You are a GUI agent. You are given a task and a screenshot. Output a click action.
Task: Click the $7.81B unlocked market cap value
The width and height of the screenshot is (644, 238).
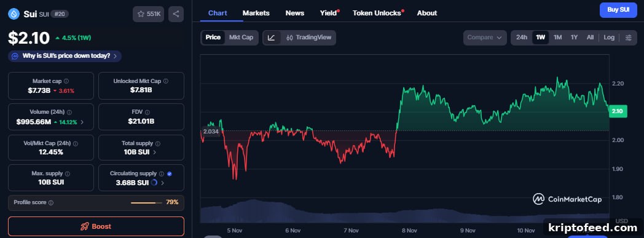(141, 90)
